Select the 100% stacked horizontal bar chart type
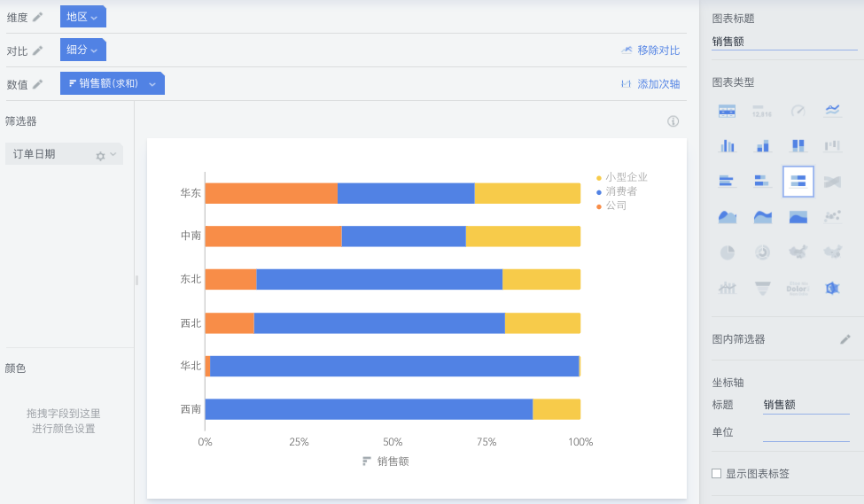 [798, 182]
